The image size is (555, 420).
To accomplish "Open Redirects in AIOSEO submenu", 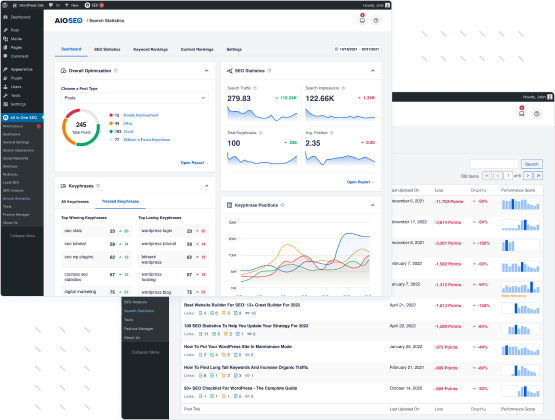I will (10, 174).
